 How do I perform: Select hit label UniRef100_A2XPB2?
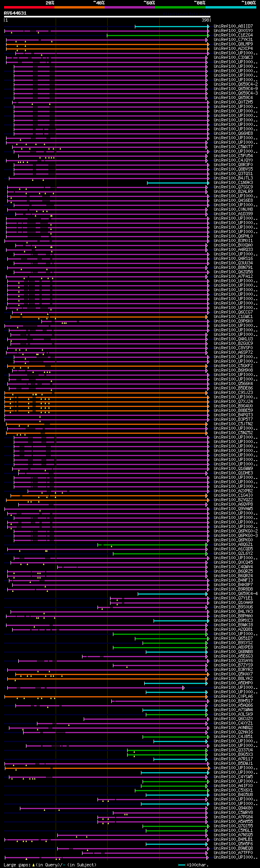233,491
